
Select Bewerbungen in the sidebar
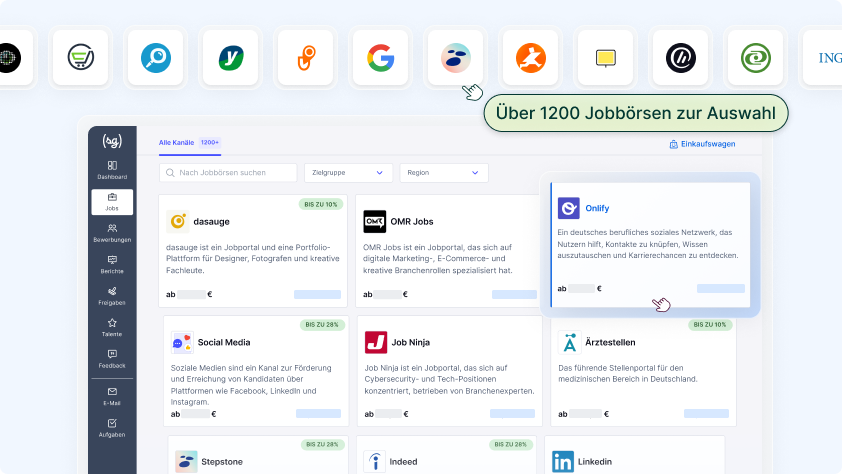112,233
